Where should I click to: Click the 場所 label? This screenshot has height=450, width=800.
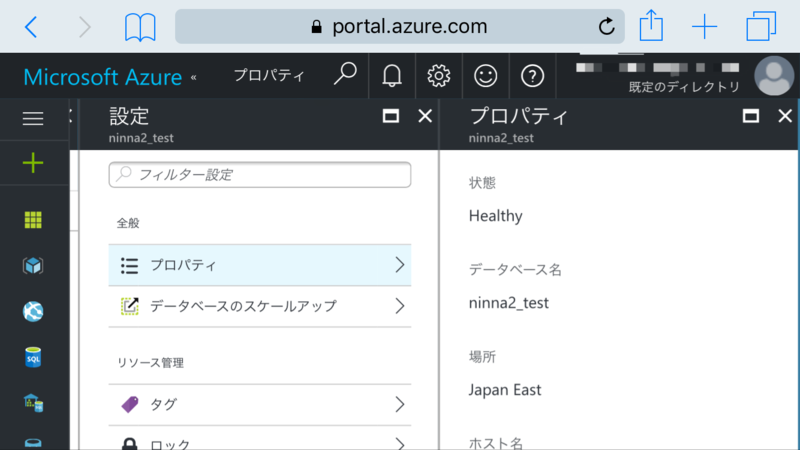(482, 357)
